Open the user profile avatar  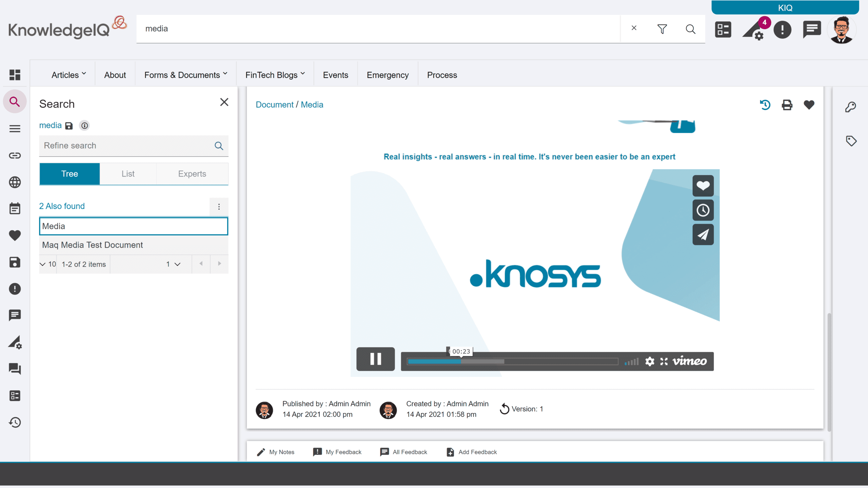[x=842, y=30]
